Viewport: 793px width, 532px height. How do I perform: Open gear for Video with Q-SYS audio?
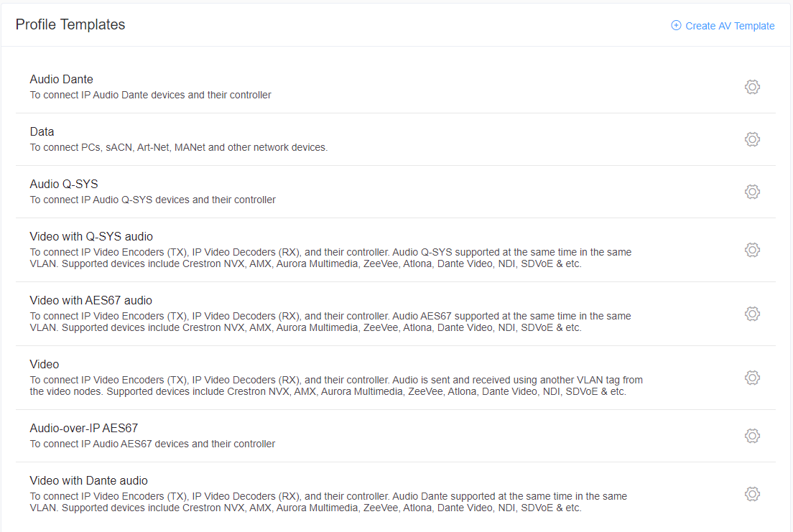tap(752, 250)
